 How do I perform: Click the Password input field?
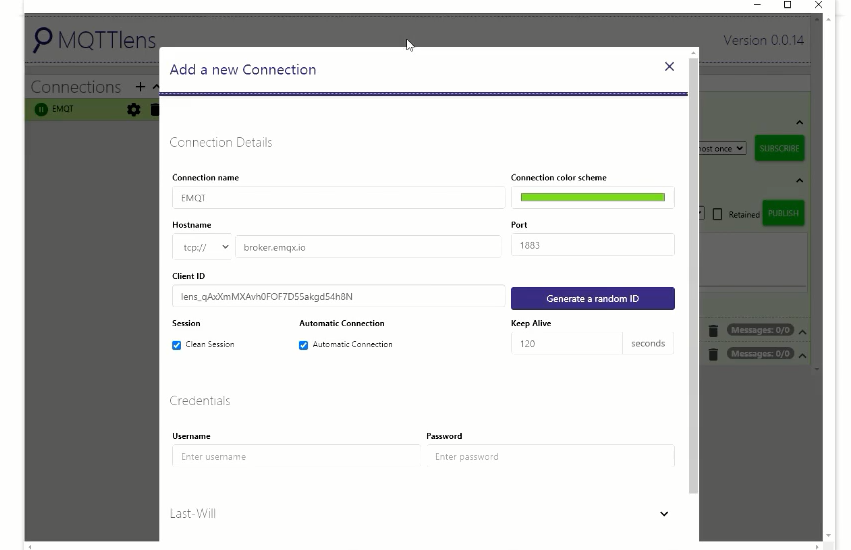pos(550,456)
